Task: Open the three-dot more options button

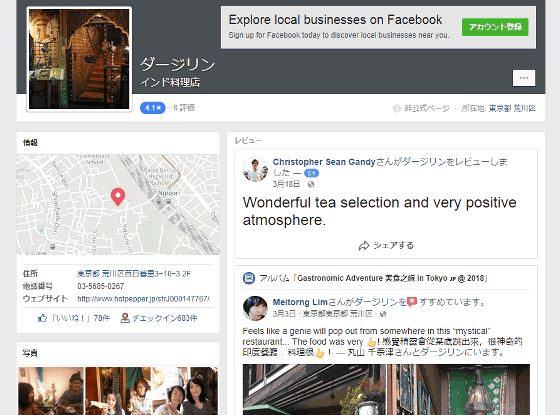Action: (524, 78)
